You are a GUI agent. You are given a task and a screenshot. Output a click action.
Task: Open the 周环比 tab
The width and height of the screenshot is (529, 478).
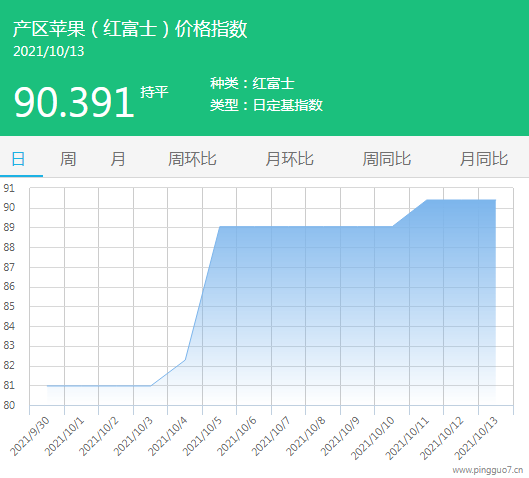point(192,159)
